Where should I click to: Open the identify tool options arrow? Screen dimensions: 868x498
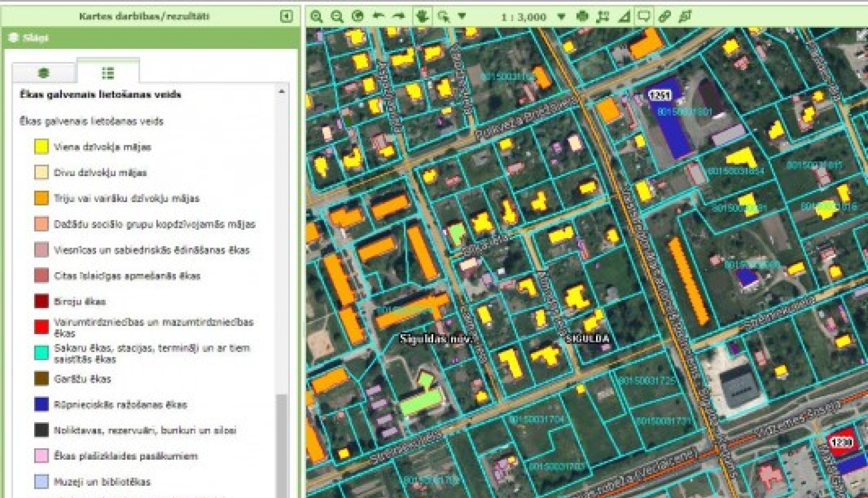tap(462, 16)
